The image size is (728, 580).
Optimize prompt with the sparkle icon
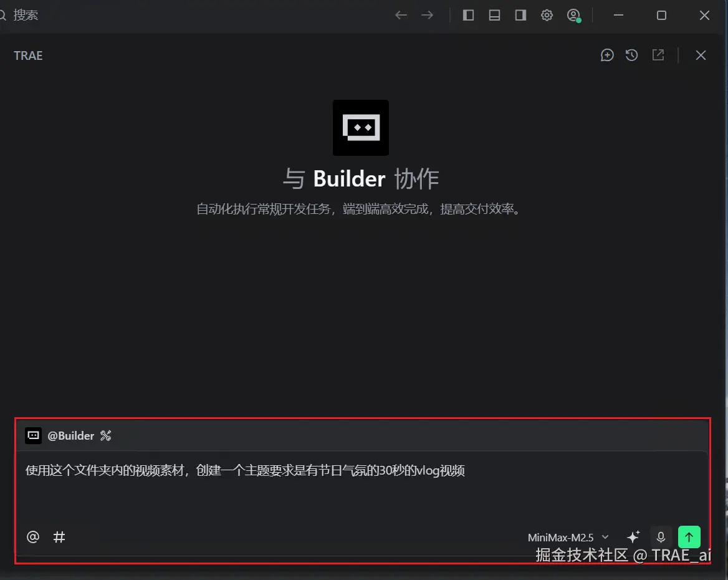click(x=633, y=537)
